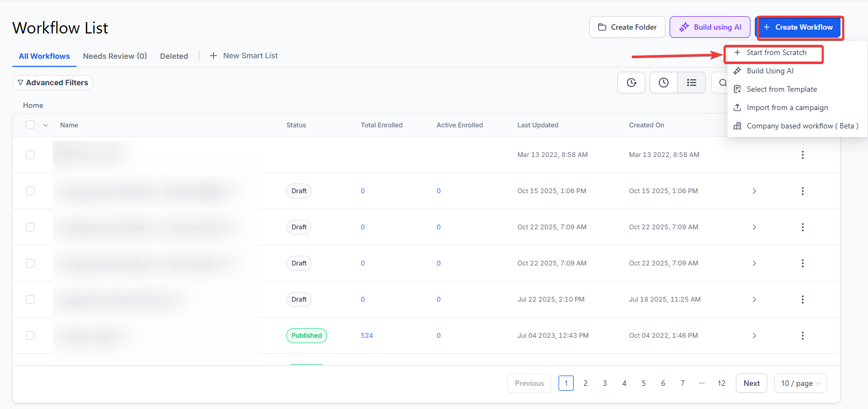Screen dimensions: 868x409
Task: Click the 524 total enrolled link
Action: pos(367,336)
